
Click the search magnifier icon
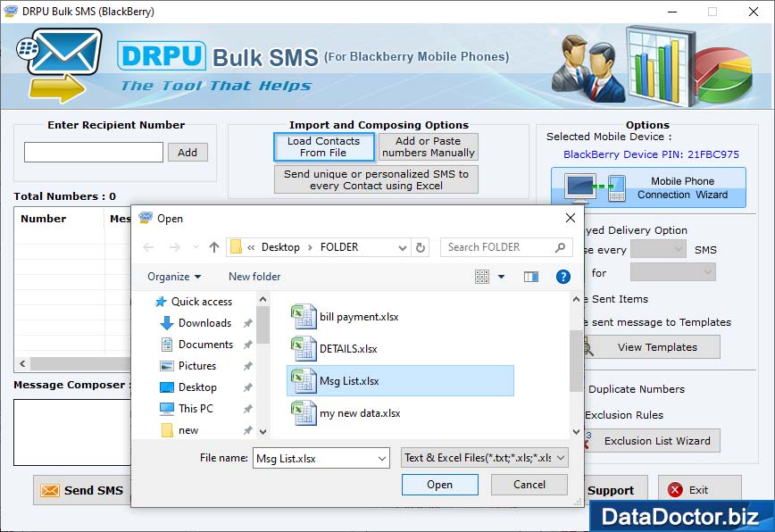560,247
